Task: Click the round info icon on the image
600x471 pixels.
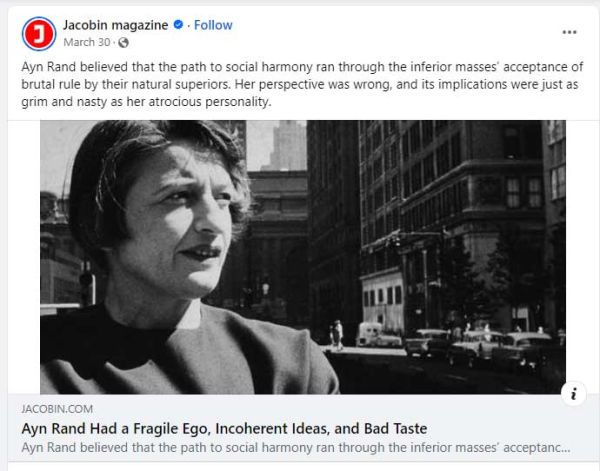Action: pos(573,394)
